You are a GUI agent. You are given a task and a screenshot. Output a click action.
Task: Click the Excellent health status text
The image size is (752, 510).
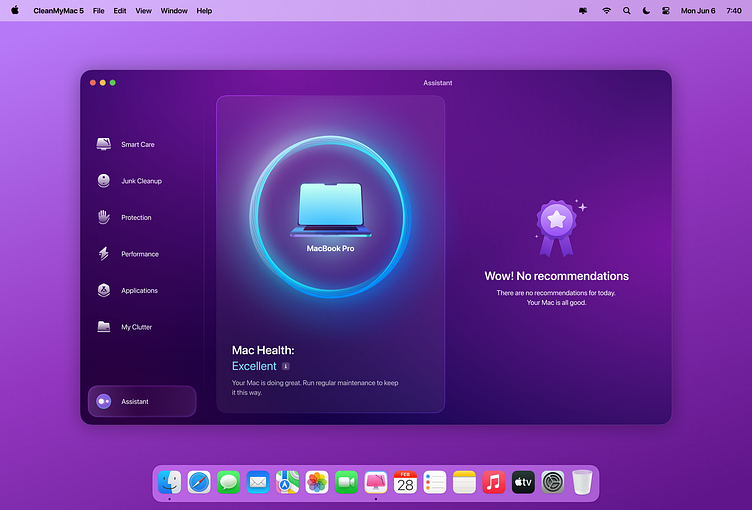pyautogui.click(x=254, y=366)
